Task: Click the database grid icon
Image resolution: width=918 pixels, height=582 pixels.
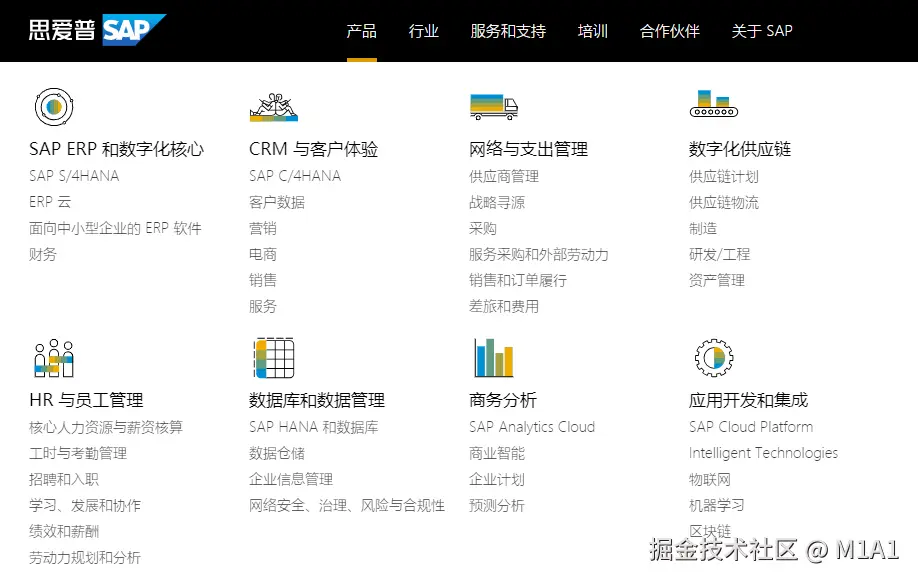Action: tap(274, 358)
